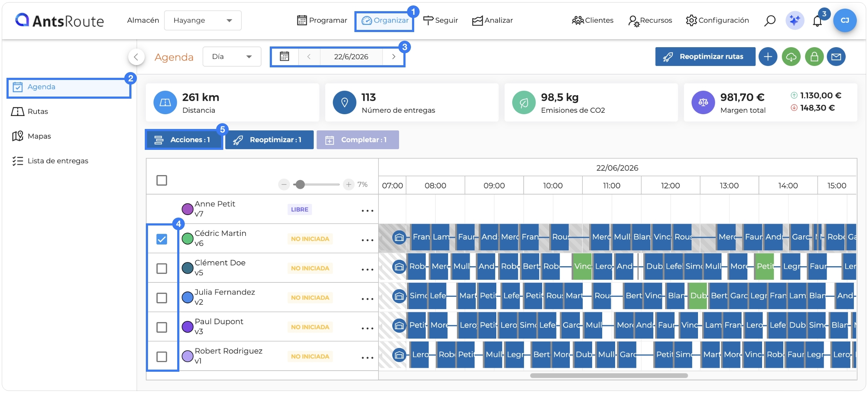Tick the select-all checkbox in header
Screen dimensions: 868x393
click(162, 180)
